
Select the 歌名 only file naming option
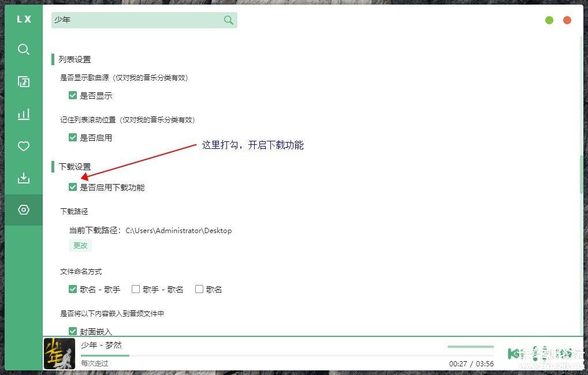tap(199, 290)
